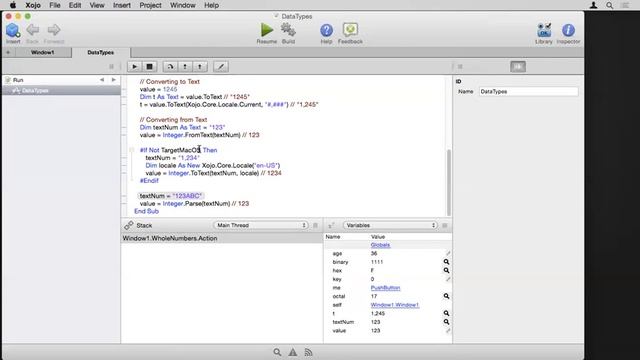Click the Value column header in variables
Viewport: 640px width, 360px height.
tap(378, 237)
